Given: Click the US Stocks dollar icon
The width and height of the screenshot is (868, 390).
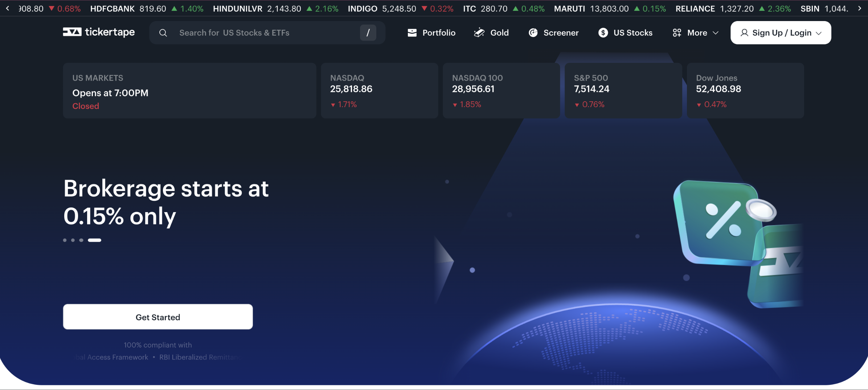Looking at the screenshot, I should pos(603,33).
